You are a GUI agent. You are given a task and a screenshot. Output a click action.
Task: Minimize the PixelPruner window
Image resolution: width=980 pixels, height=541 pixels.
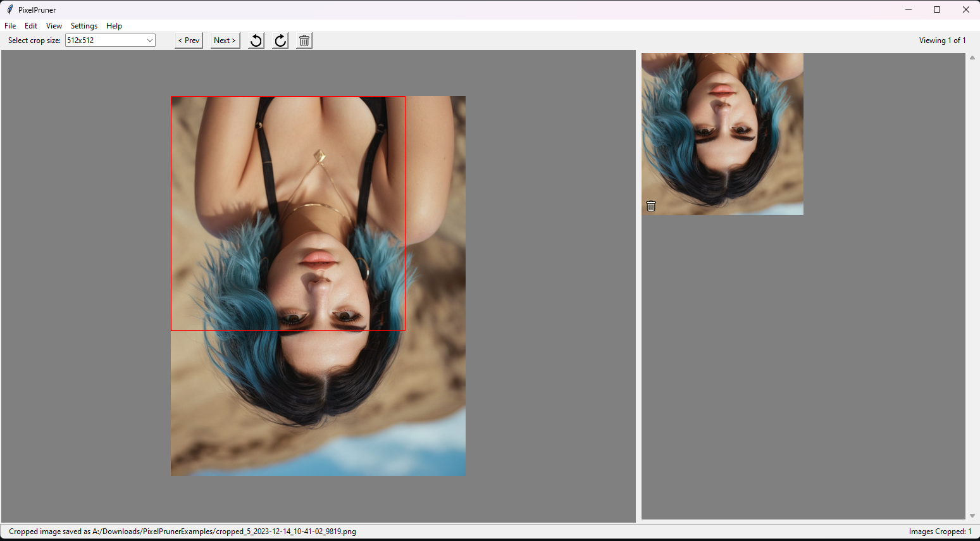(909, 9)
